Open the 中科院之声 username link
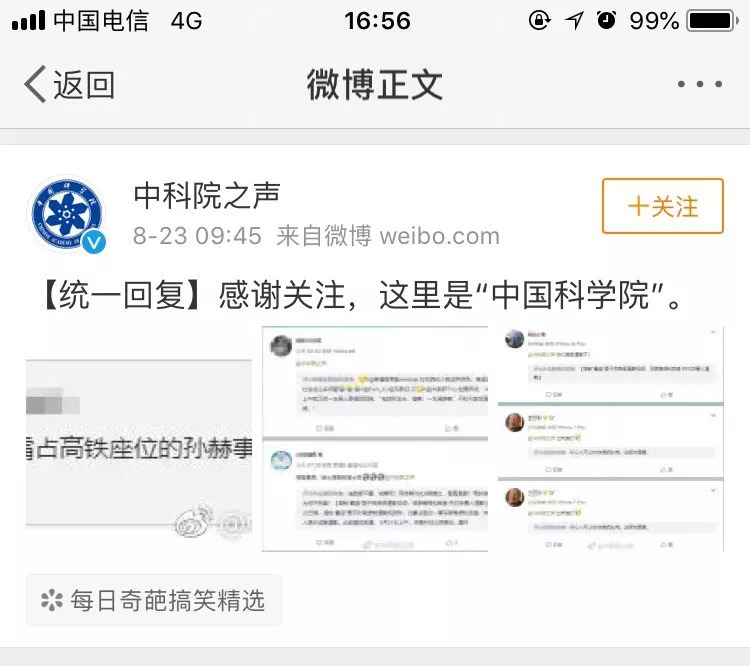Screen dimensions: 750x666 pos(207,195)
